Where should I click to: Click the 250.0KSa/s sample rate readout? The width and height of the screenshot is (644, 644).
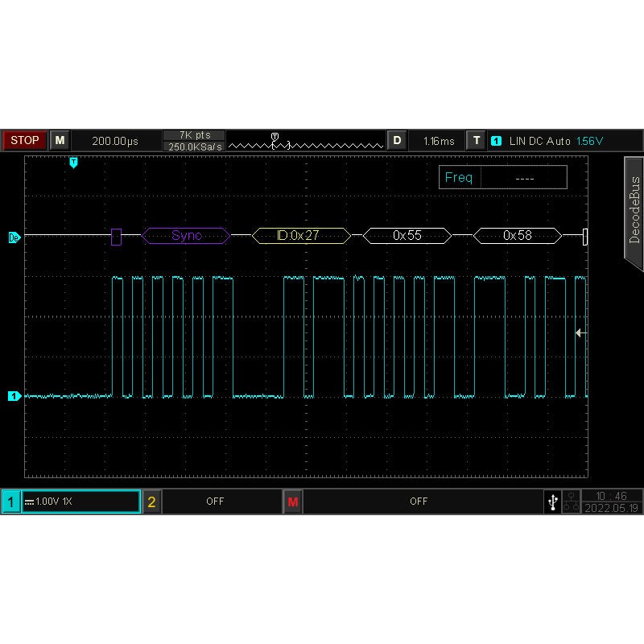pyautogui.click(x=194, y=147)
